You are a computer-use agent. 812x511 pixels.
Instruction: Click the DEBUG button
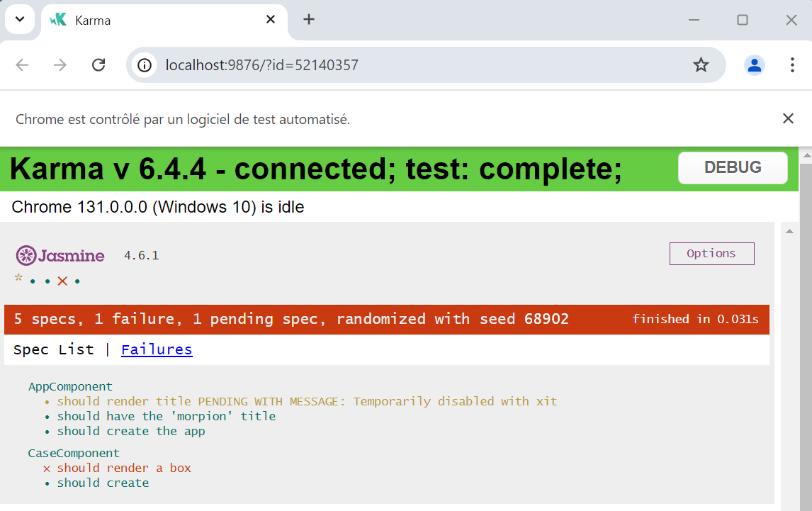tap(733, 167)
